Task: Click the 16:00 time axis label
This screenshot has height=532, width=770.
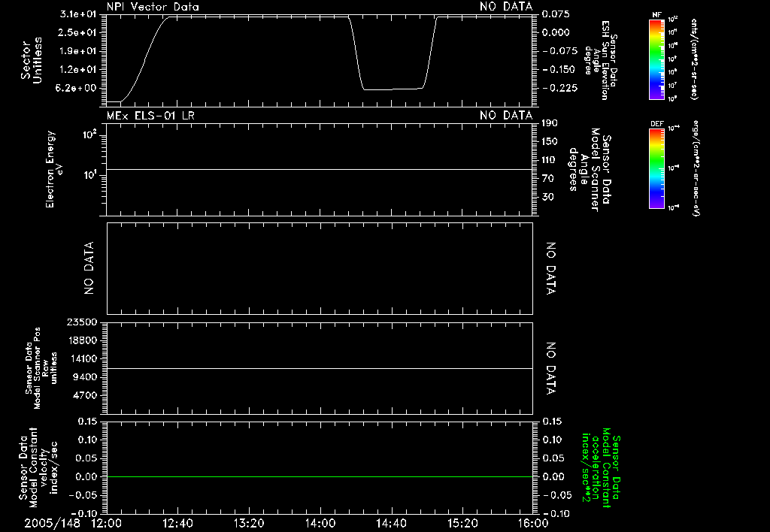Action: [x=533, y=523]
